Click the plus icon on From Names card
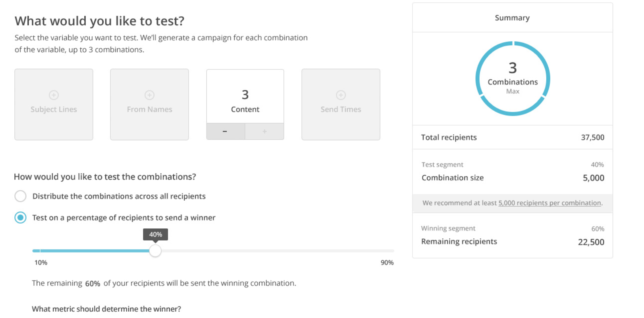Image resolution: width=644 pixels, height=318 pixels. [x=149, y=95]
